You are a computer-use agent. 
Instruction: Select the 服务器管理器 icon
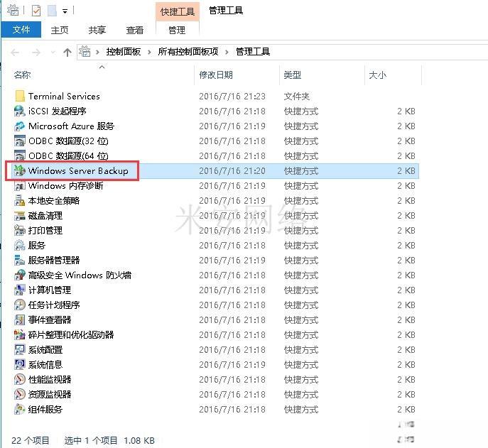(20, 260)
